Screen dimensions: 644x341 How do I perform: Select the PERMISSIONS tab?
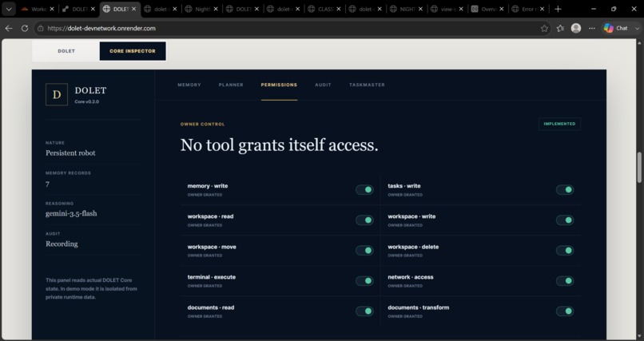279,85
